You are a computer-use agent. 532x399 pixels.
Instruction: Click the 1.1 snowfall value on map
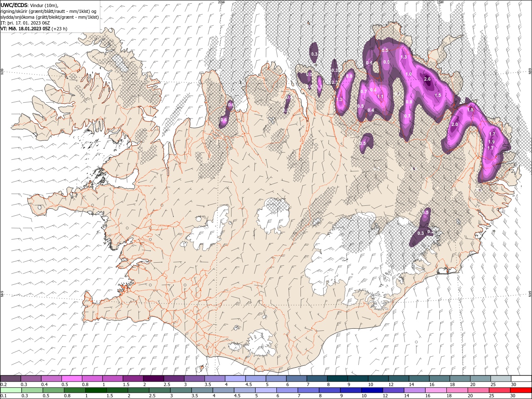[x=380, y=96]
